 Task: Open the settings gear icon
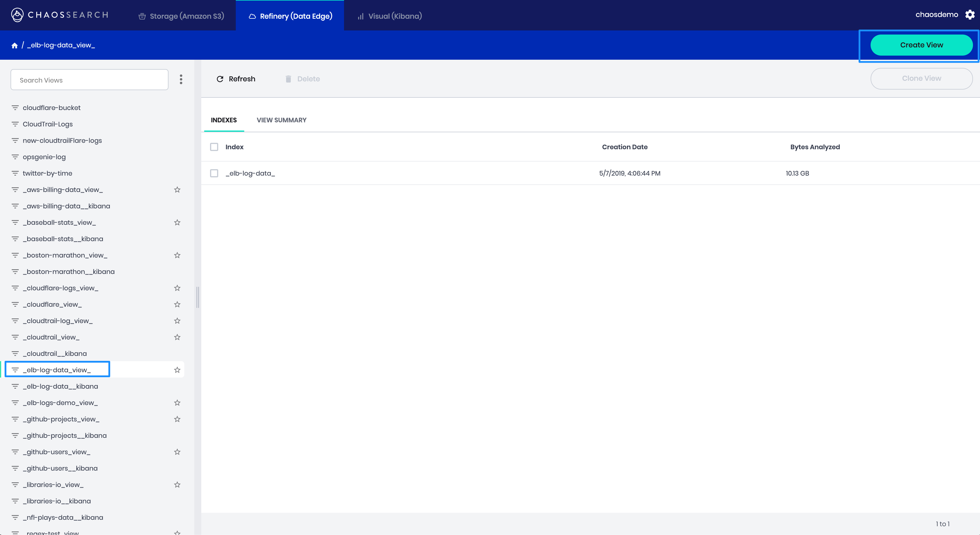pyautogui.click(x=970, y=15)
